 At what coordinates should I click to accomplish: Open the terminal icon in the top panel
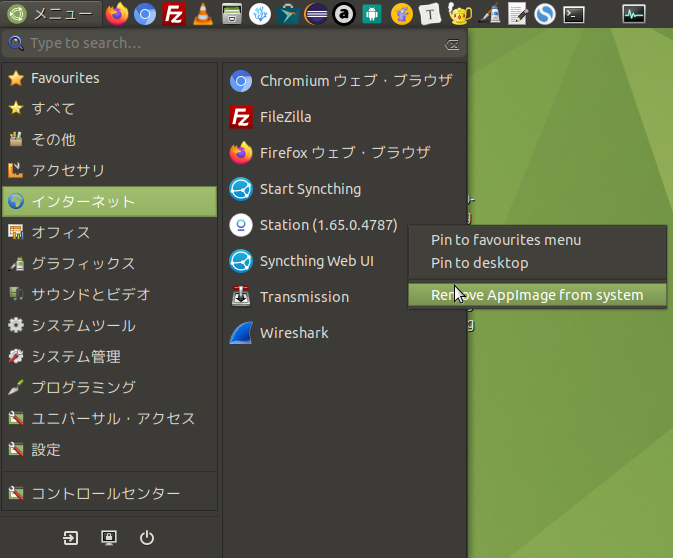[x=573, y=14]
